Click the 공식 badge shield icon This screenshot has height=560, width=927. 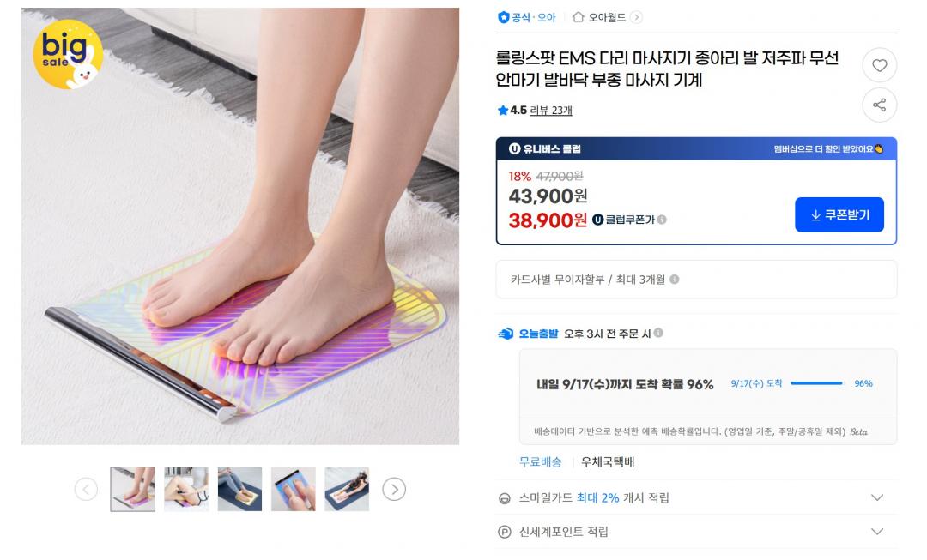click(x=504, y=17)
